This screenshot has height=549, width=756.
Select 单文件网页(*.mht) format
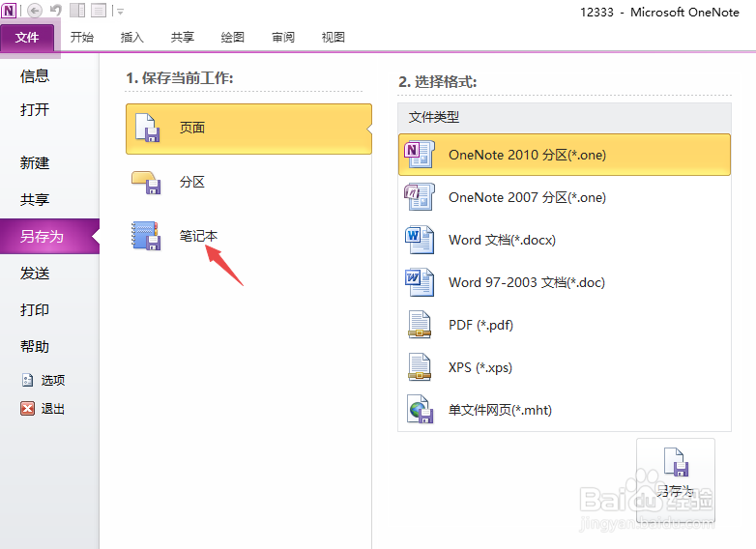click(x=565, y=409)
